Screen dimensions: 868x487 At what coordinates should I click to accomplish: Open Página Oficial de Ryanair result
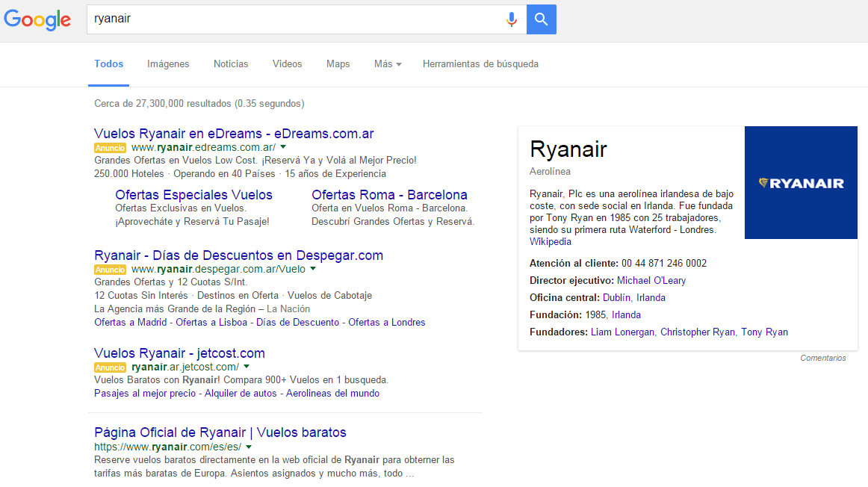[220, 432]
